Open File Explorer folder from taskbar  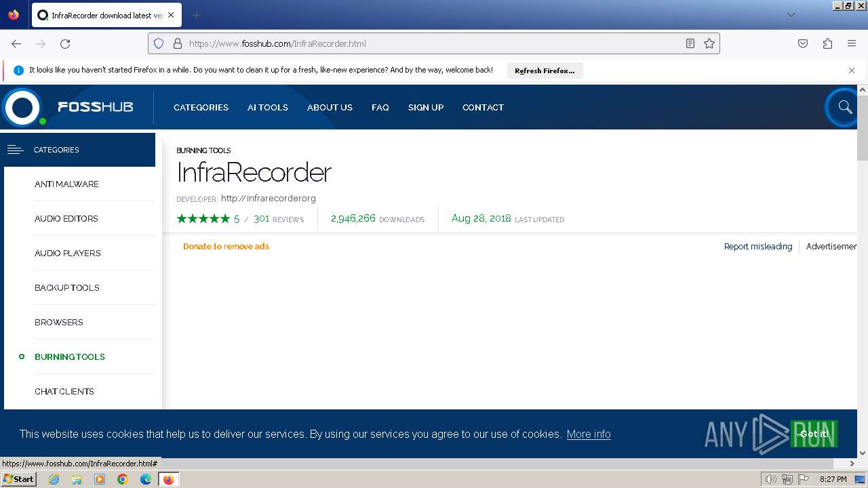(x=77, y=479)
